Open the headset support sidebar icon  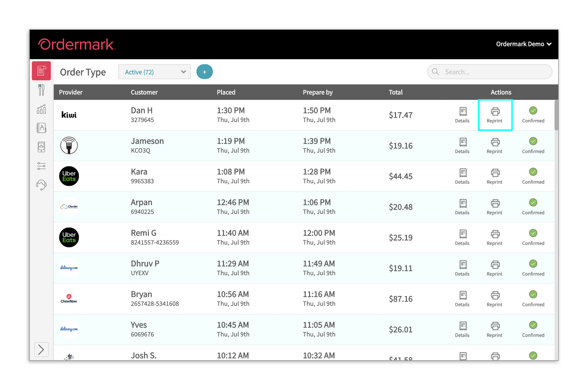41,185
